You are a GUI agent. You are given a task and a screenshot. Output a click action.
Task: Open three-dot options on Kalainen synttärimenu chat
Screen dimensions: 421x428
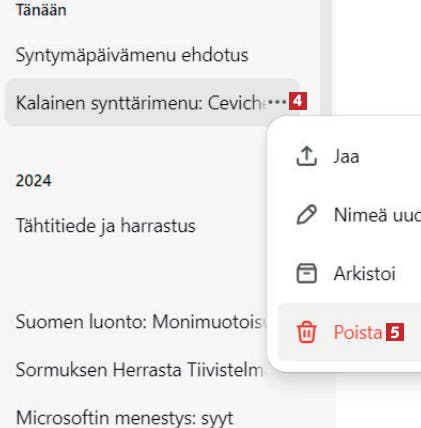point(277,102)
